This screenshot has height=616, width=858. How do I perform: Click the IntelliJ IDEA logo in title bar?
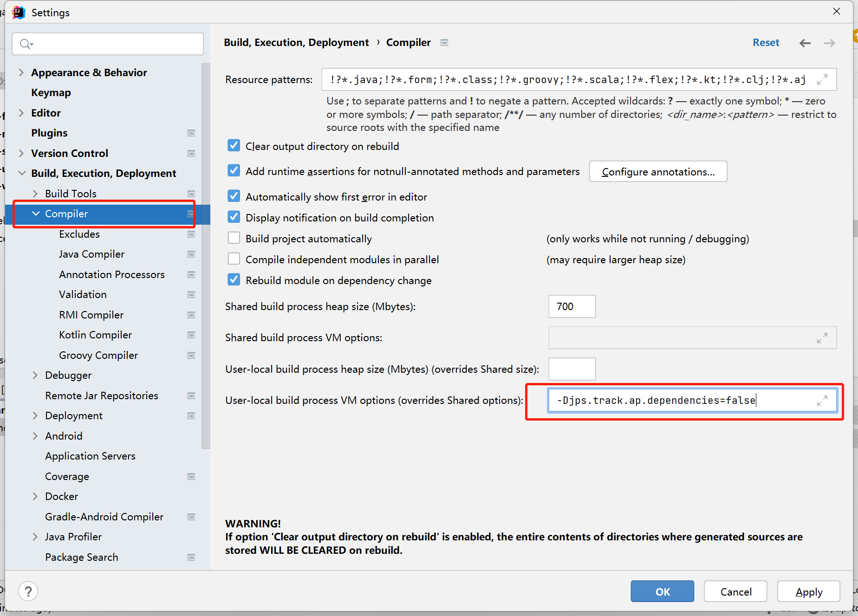pyautogui.click(x=19, y=13)
